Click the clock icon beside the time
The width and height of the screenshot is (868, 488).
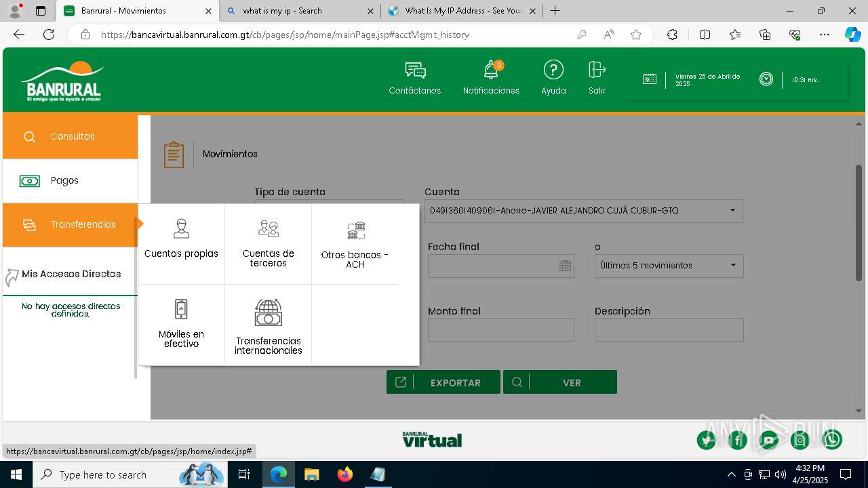tap(766, 79)
